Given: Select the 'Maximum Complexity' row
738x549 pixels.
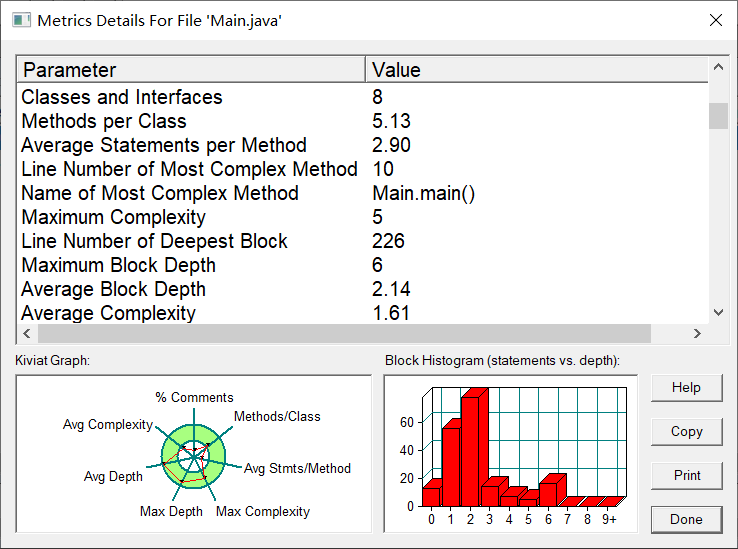Looking at the screenshot, I should click(362, 217).
